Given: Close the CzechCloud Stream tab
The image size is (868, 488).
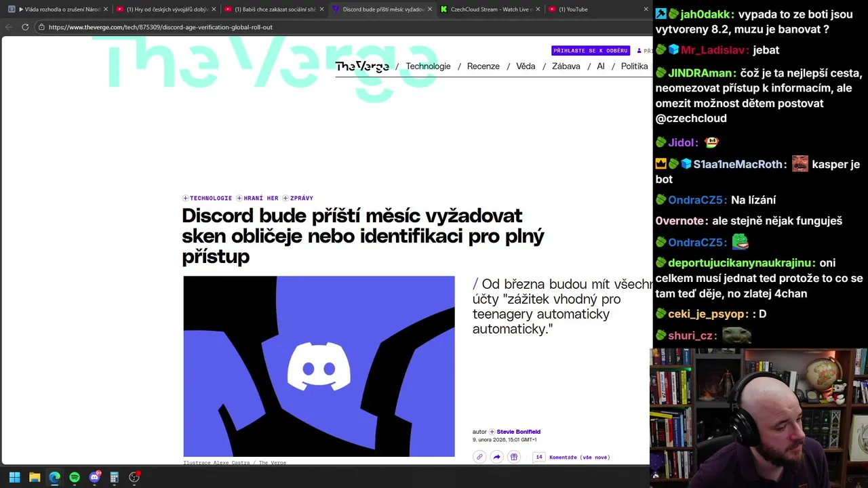Looking at the screenshot, I should point(538,9).
